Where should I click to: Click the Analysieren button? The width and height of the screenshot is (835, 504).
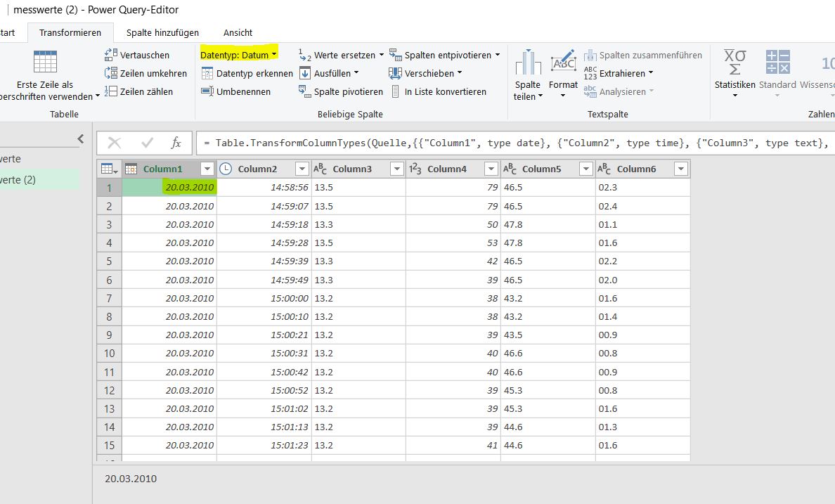tap(619, 91)
